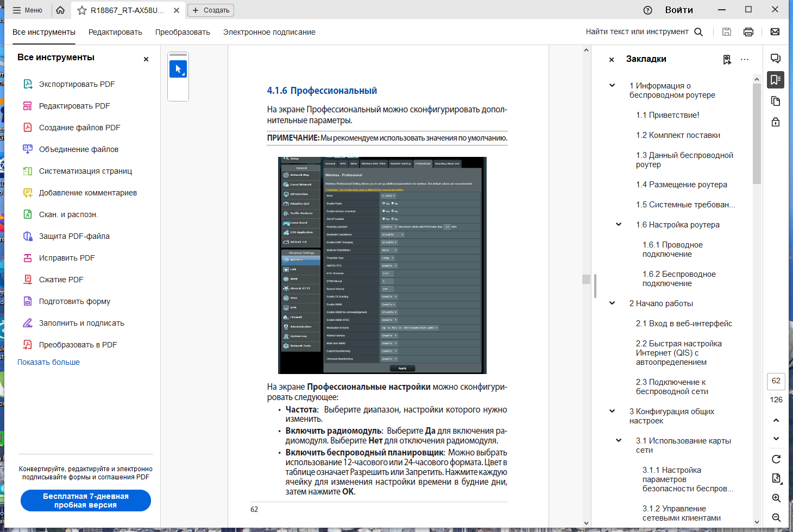Open the comments panel icon
This screenshot has height=532, width=793.
pyautogui.click(x=776, y=59)
